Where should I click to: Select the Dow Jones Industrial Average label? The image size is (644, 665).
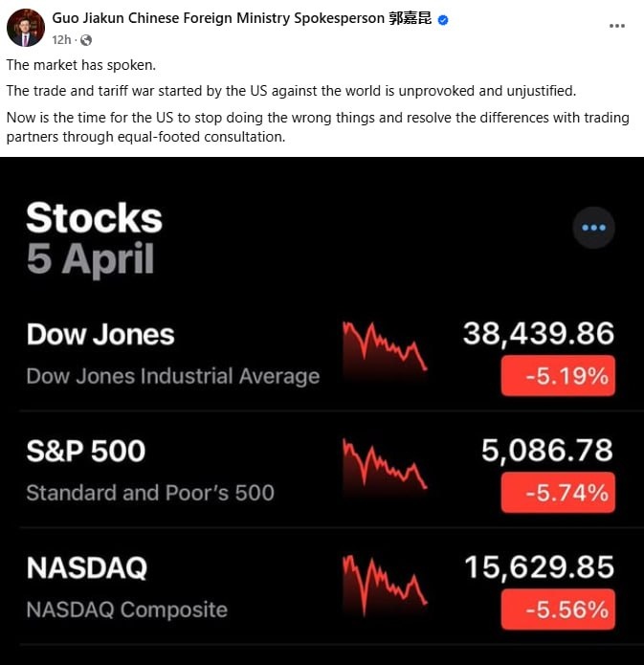[x=172, y=376]
